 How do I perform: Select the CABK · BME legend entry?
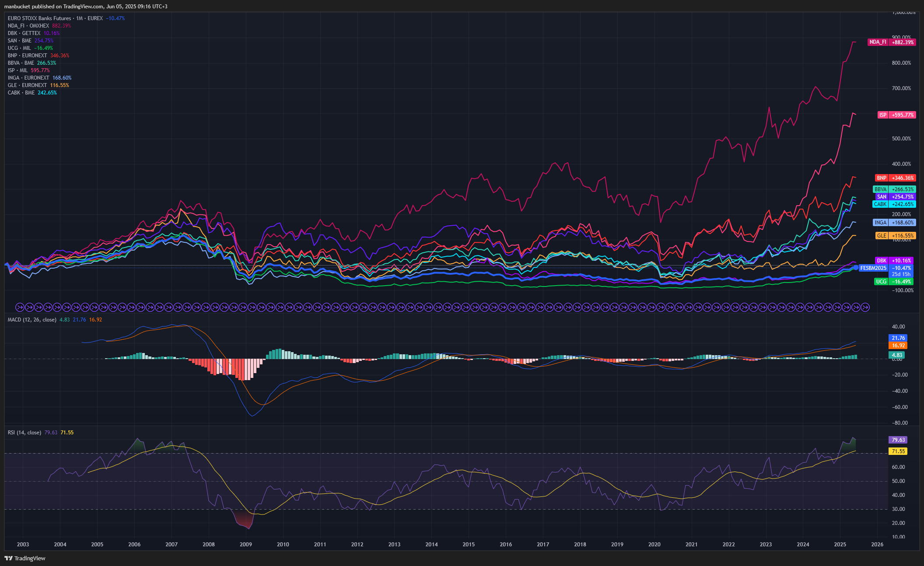21,93
